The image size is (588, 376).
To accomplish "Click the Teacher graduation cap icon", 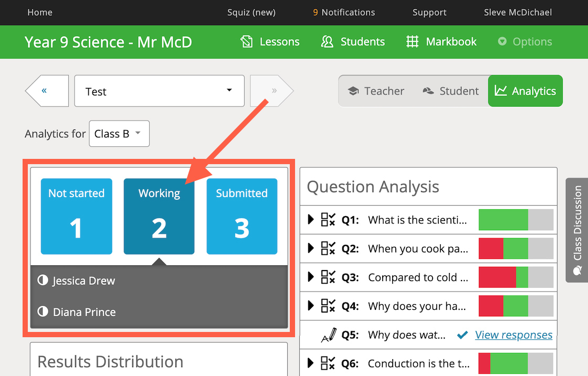I will pos(353,91).
